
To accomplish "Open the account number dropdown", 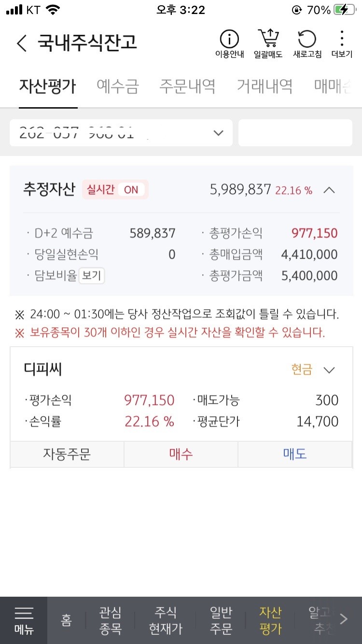I will click(121, 133).
